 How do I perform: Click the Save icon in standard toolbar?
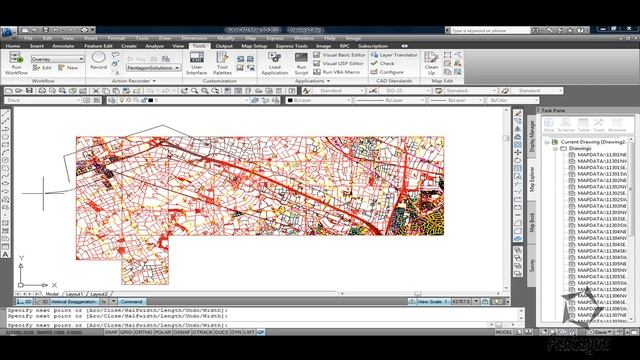click(x=29, y=91)
